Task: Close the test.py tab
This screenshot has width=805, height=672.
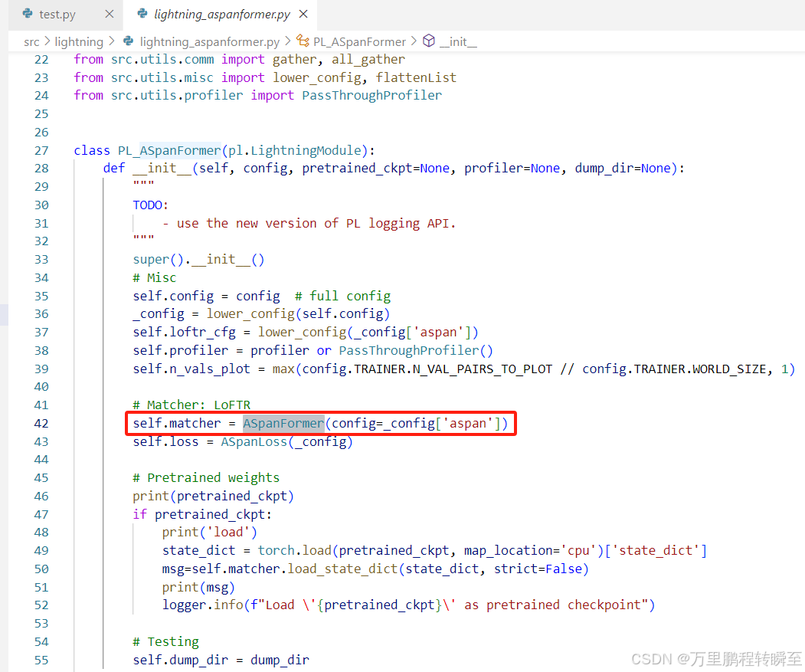Action: pos(109,14)
